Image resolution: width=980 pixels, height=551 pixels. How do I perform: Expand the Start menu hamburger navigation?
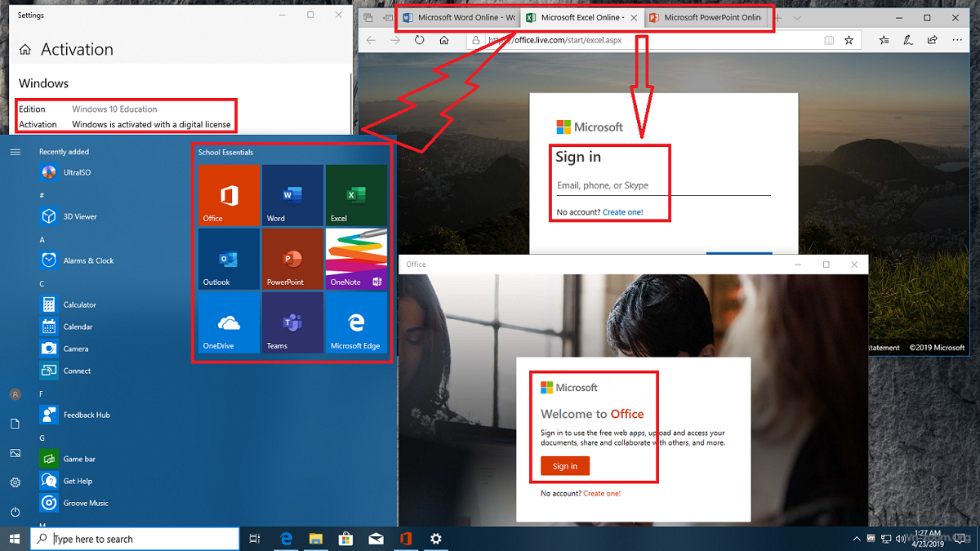pos(15,152)
